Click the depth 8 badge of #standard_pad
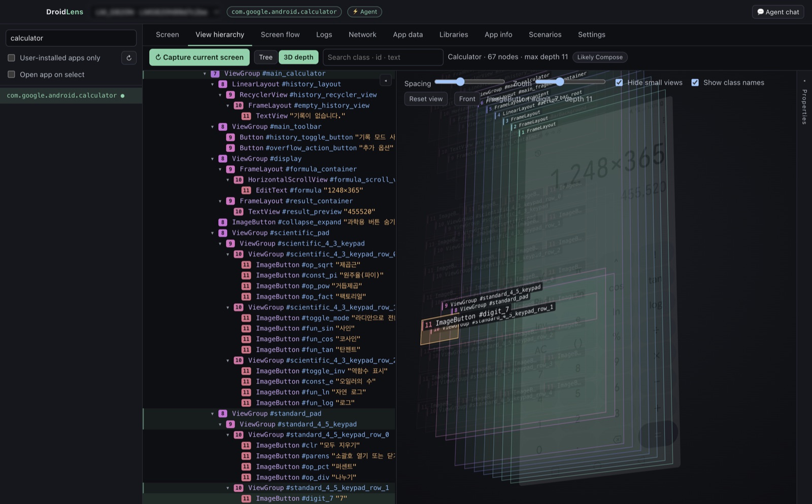 [222, 414]
